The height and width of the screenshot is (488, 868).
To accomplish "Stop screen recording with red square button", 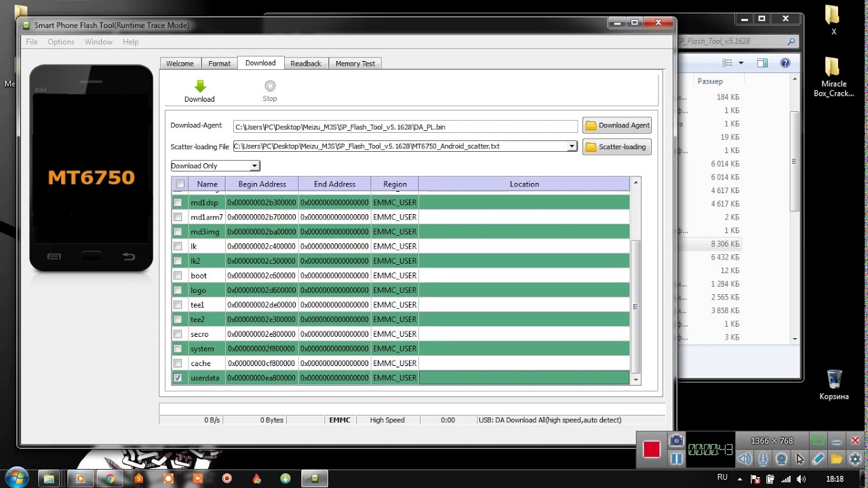I will pos(652,449).
